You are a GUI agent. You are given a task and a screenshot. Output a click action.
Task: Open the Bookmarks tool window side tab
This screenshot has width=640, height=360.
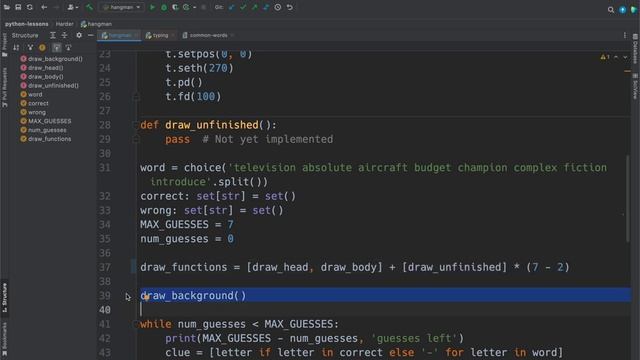4,340
